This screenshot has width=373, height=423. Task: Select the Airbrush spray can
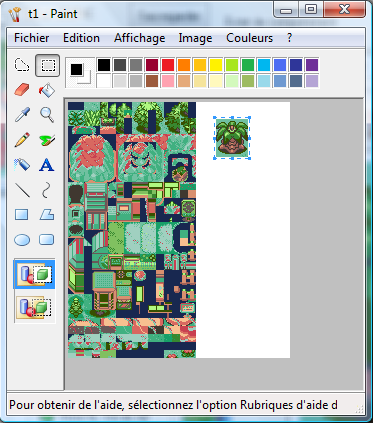(x=22, y=165)
